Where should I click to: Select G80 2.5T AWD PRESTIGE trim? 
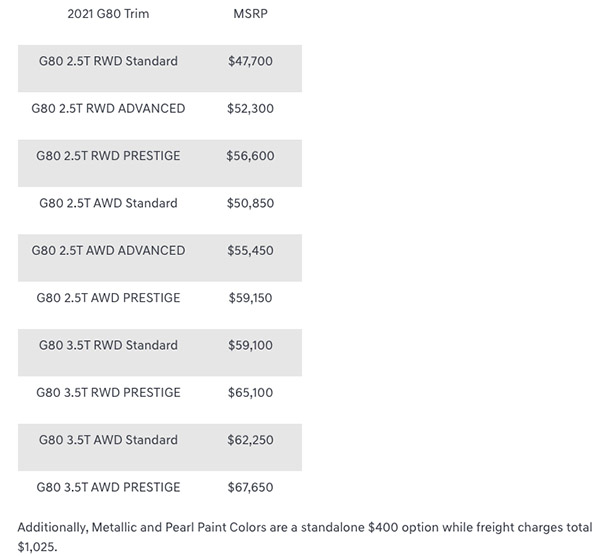tap(108, 298)
